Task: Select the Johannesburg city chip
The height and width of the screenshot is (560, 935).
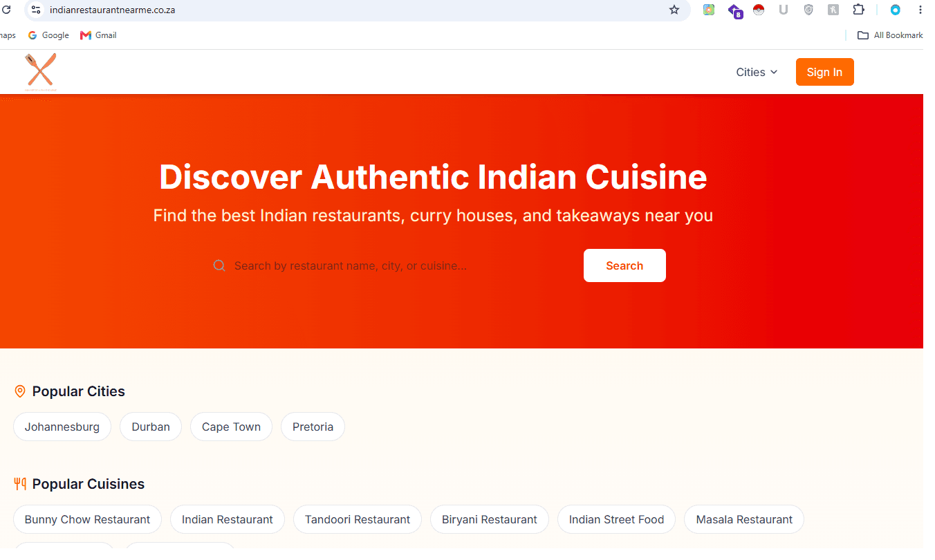Action: tap(62, 427)
